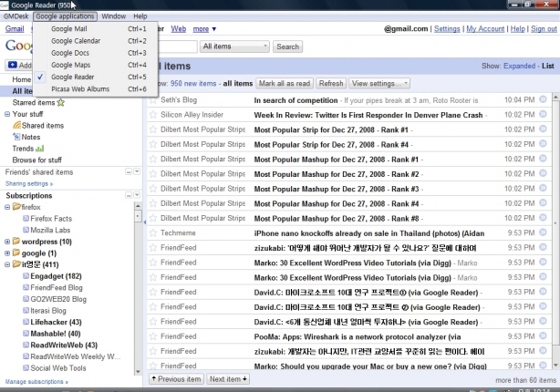Click subscriptions list scrollbar up arrow
560x392 pixels.
138,206
